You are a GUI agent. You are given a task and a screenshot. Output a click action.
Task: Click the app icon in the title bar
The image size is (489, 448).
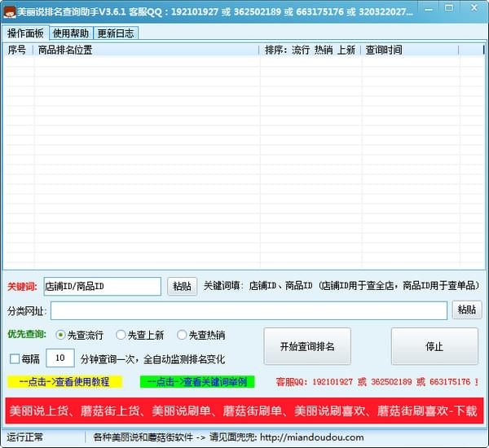pos(11,13)
